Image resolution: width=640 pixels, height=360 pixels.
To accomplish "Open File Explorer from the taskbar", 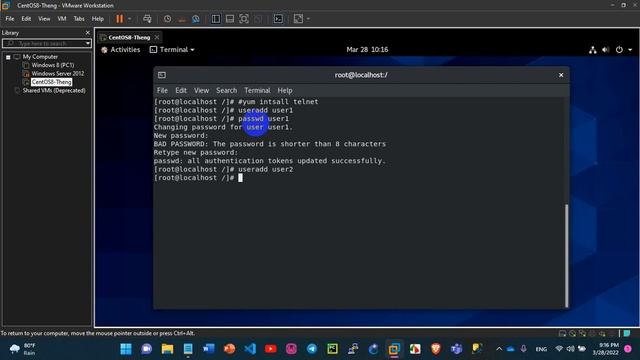I will pos(167,349).
